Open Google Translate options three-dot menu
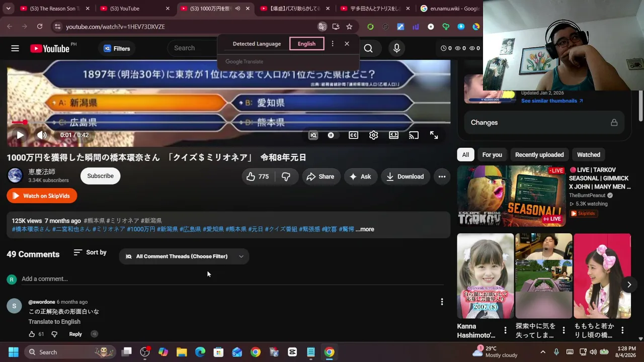Image resolution: width=644 pixels, height=362 pixels. point(332,44)
